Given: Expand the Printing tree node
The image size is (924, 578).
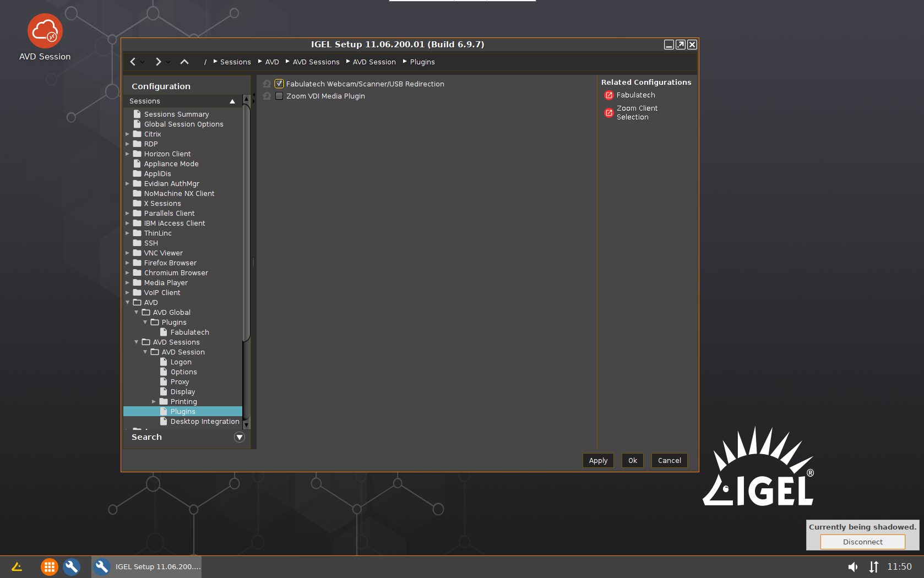Looking at the screenshot, I should pos(154,401).
